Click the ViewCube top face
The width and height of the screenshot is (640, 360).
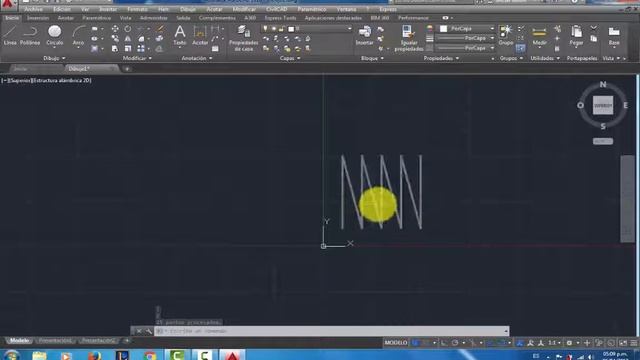click(x=603, y=105)
